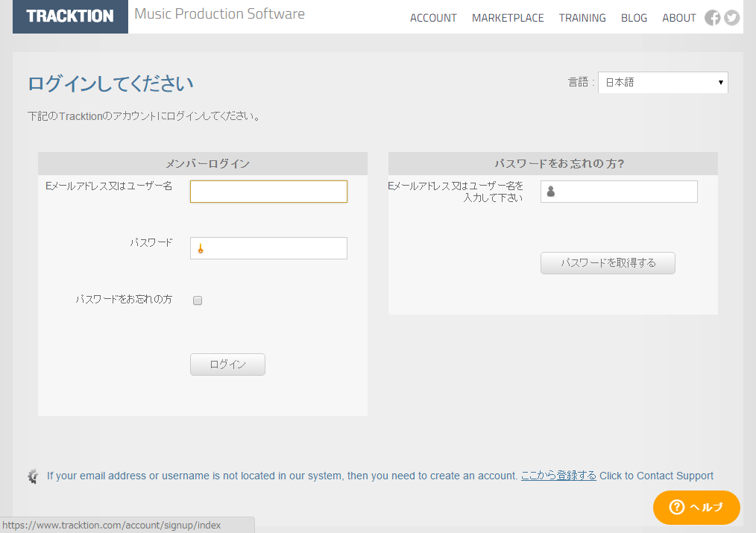Follow the ここから登録する signup link
This screenshot has width=756, height=533.
coord(559,476)
